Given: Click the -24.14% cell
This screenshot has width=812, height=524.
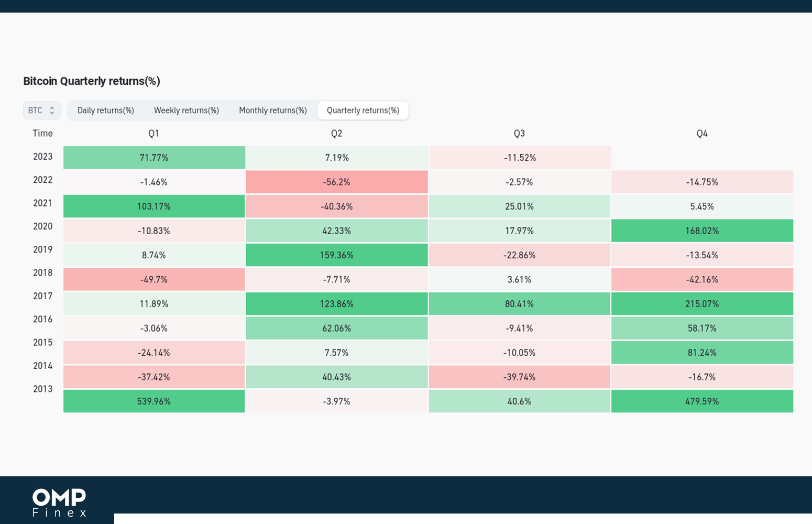Looking at the screenshot, I should 154,353.
